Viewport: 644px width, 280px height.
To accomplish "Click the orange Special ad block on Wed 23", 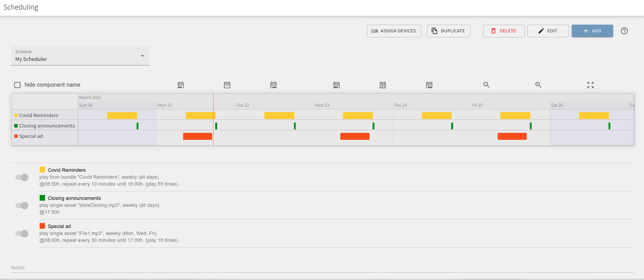I will tap(355, 136).
